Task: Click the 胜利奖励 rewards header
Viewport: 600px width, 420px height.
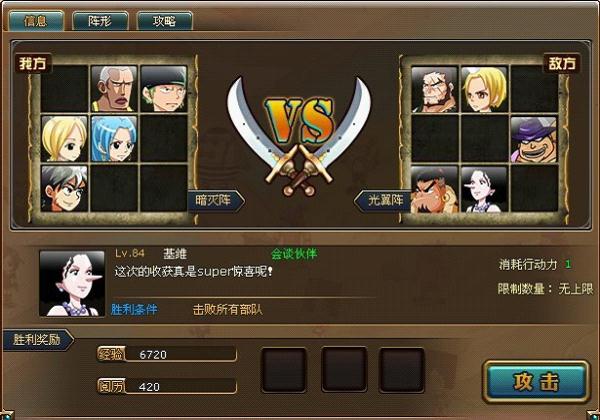Action: click(x=38, y=340)
